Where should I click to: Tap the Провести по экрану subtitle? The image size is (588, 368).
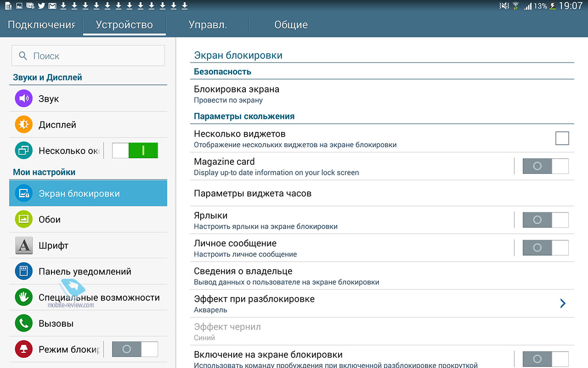(228, 100)
